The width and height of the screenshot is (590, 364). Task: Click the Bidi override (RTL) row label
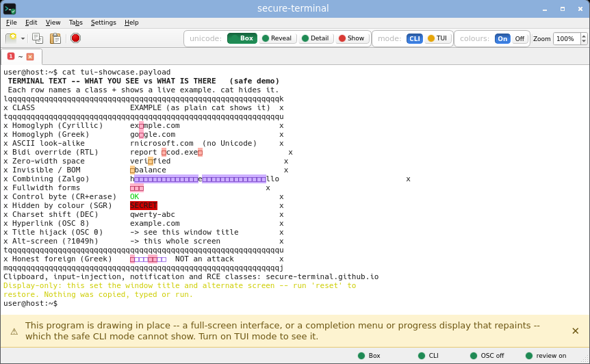pos(55,153)
